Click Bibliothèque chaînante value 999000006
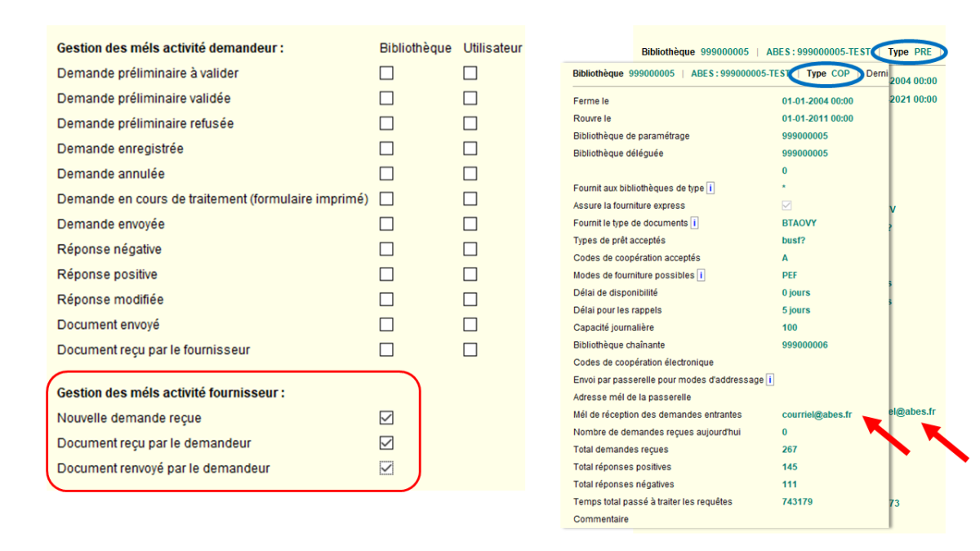980x551 pixels. point(804,345)
